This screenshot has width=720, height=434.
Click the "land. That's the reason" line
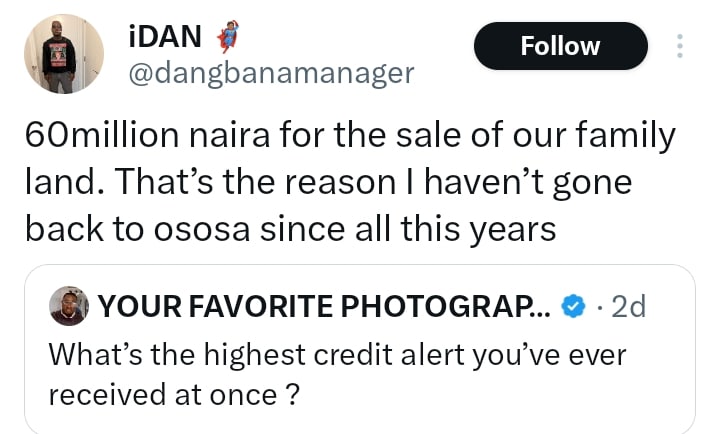click(328, 182)
